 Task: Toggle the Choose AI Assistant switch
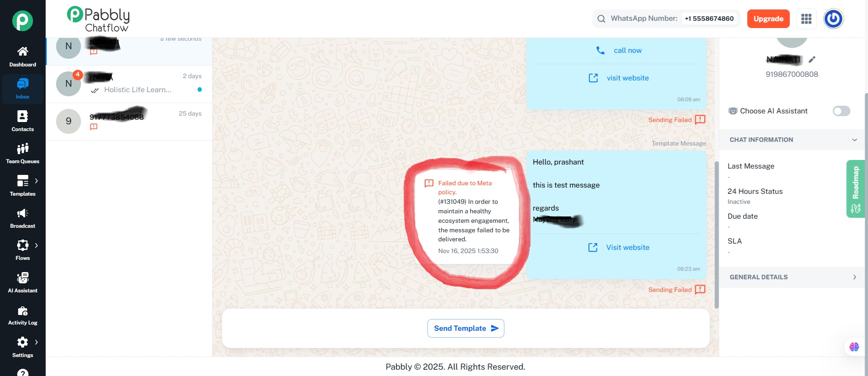pos(841,111)
